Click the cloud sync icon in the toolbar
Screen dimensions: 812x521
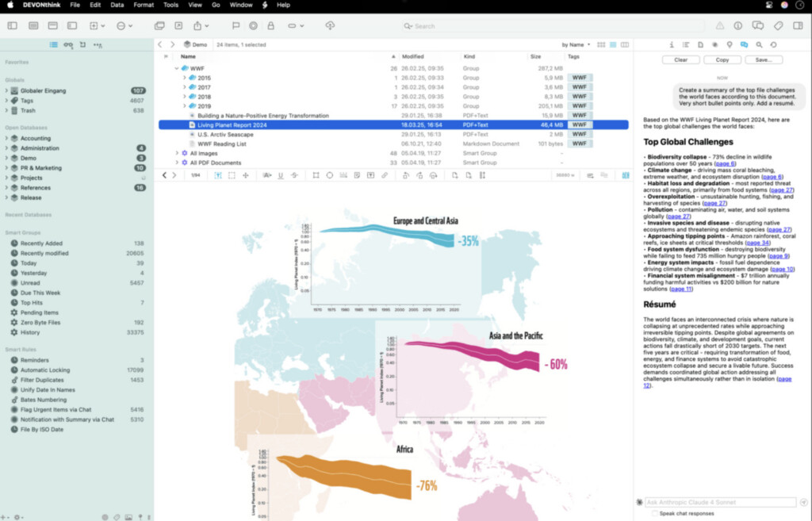click(330, 25)
